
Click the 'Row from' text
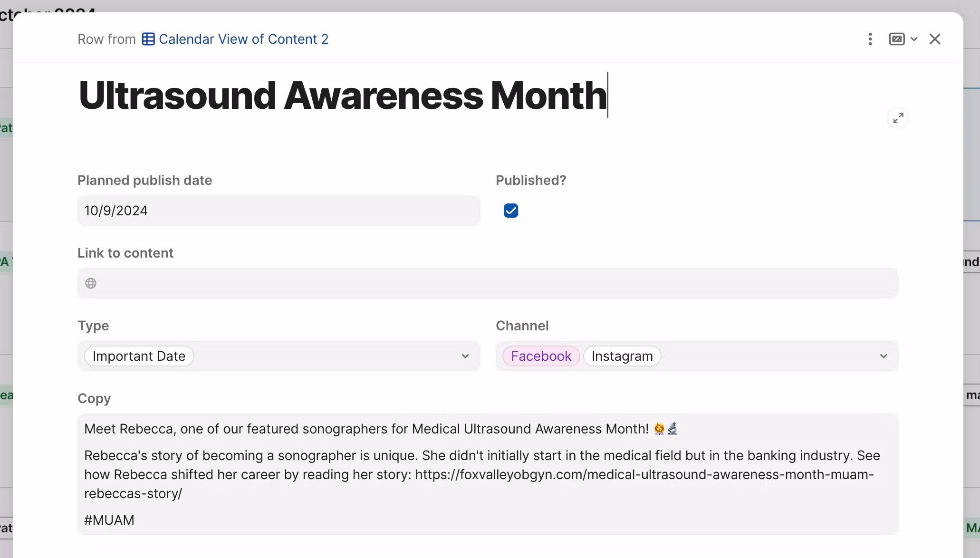[106, 39]
